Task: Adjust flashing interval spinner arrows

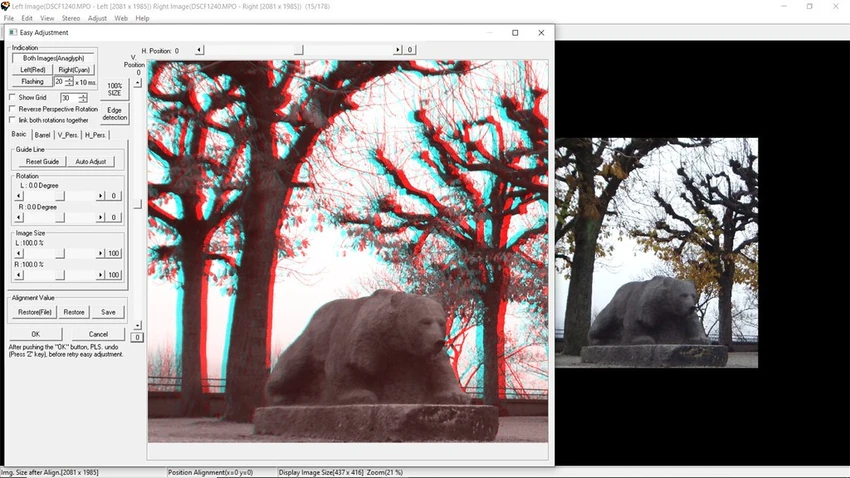Action: (x=69, y=82)
